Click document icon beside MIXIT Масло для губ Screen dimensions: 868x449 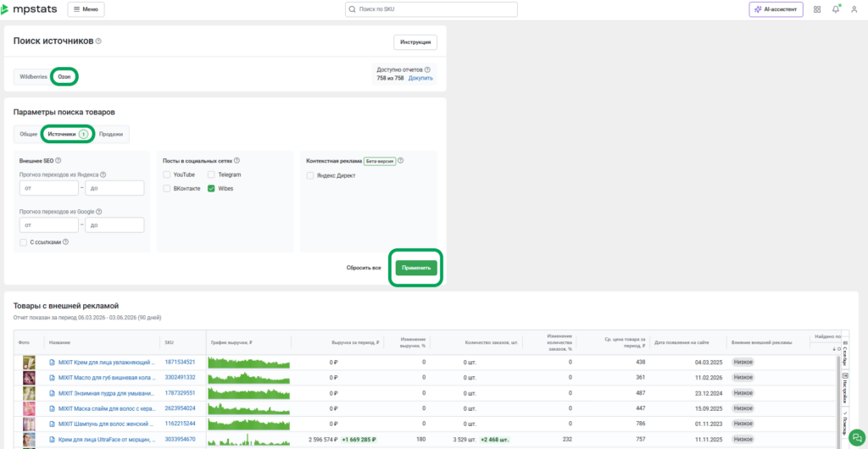(x=53, y=378)
